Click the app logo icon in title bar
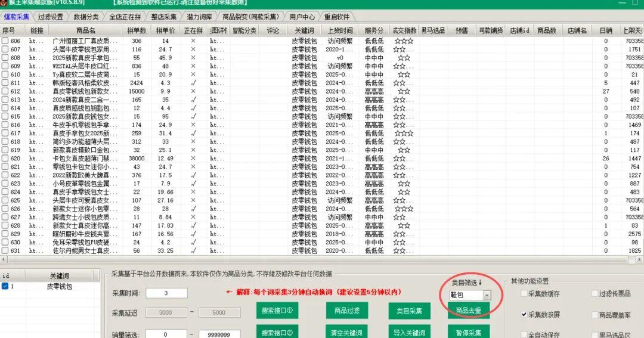The width and height of the screenshot is (644, 338). click(x=4, y=2)
